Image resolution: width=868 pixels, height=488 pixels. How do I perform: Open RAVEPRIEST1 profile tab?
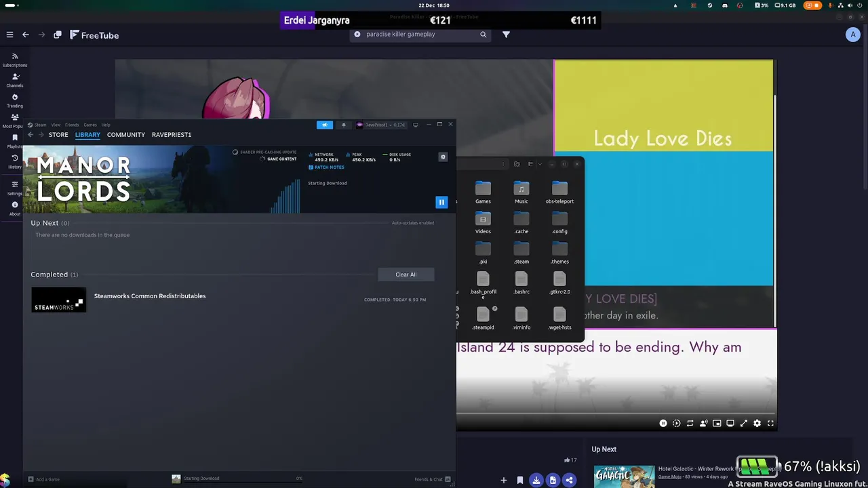click(x=172, y=135)
